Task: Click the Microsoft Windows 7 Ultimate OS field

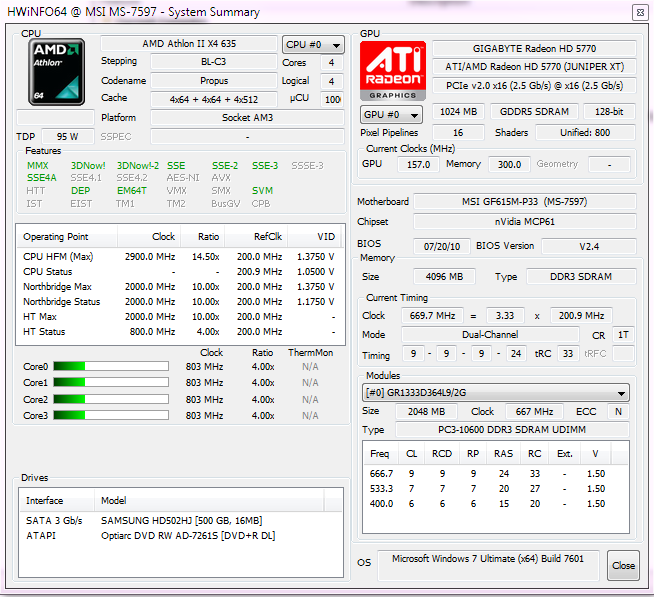Action: 488,565
